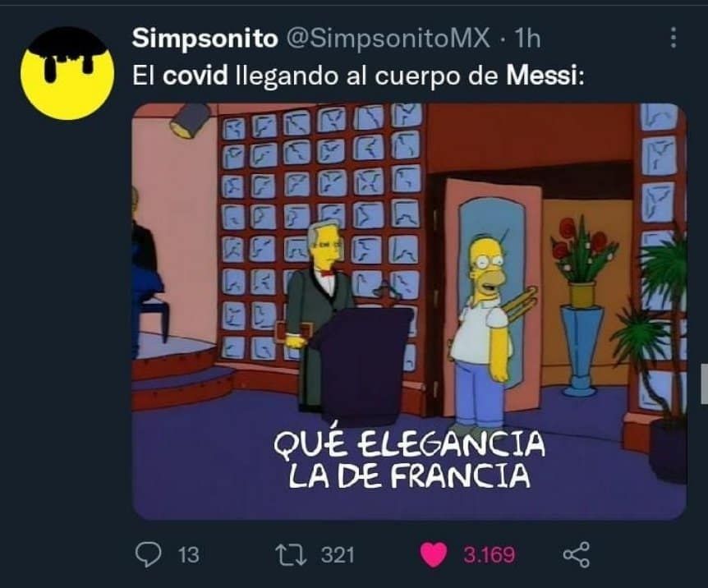This screenshot has height=588, width=708.
Task: Open Simpsonito's yellow smiley profile avatar
Action: [67, 73]
